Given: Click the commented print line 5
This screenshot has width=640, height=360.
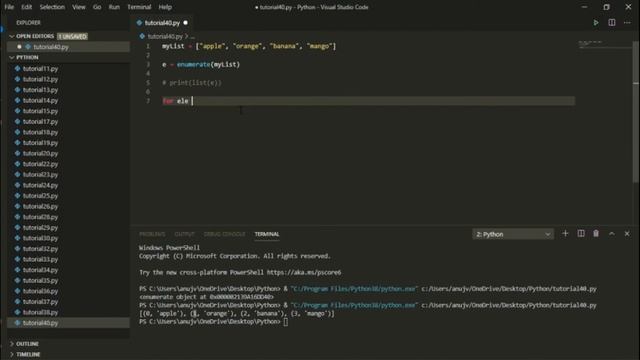Looking at the screenshot, I should point(192,83).
